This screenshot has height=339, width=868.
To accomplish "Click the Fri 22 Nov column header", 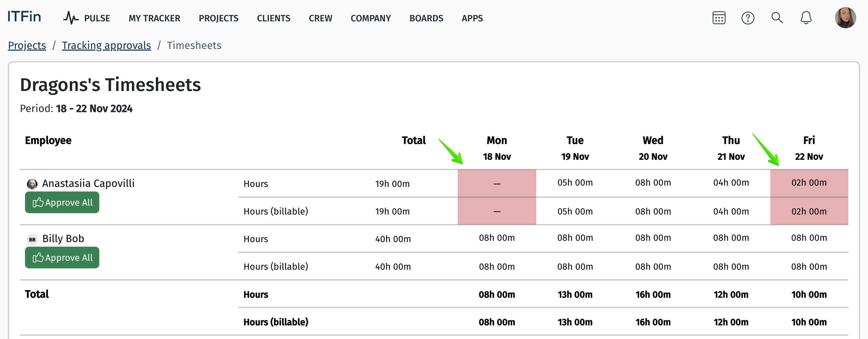I will click(809, 148).
